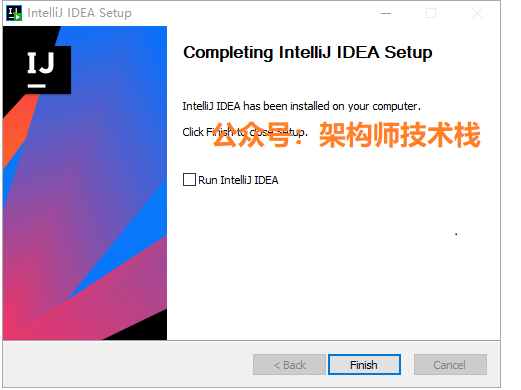Click the grayed maximize window button

pyautogui.click(x=431, y=13)
